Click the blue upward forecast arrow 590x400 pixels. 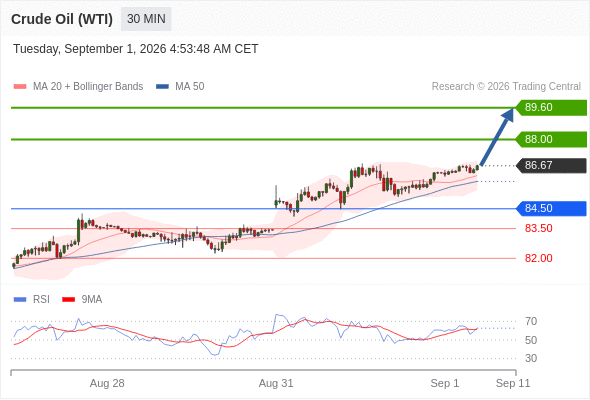(x=497, y=137)
